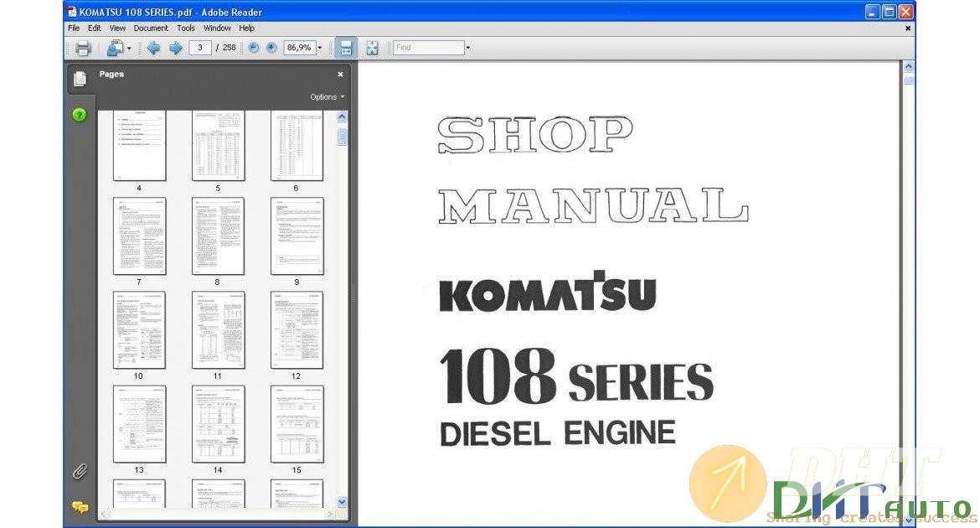
Task: Select page 11 thumbnail
Action: click(218, 330)
